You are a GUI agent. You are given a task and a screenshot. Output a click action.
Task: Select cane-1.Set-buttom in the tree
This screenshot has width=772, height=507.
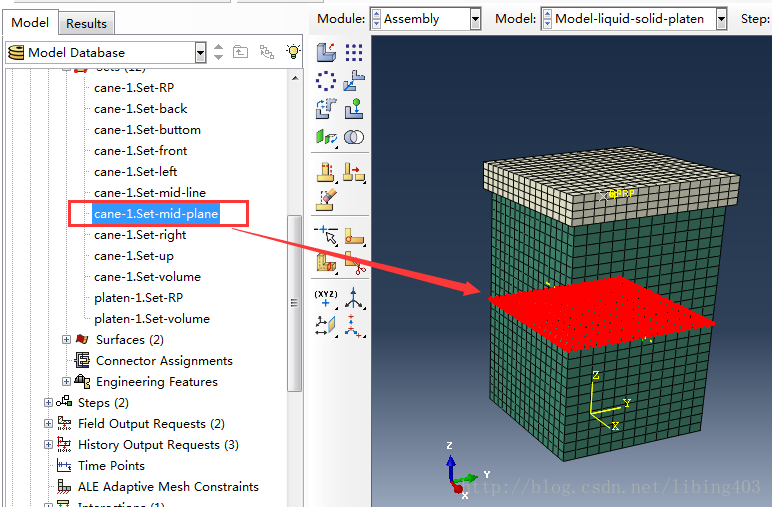click(147, 130)
